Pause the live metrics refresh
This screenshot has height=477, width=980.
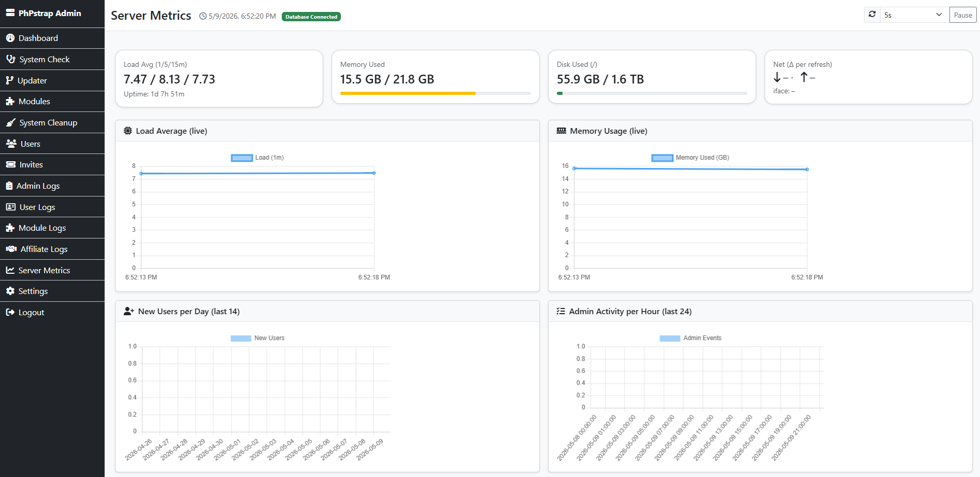tap(963, 15)
